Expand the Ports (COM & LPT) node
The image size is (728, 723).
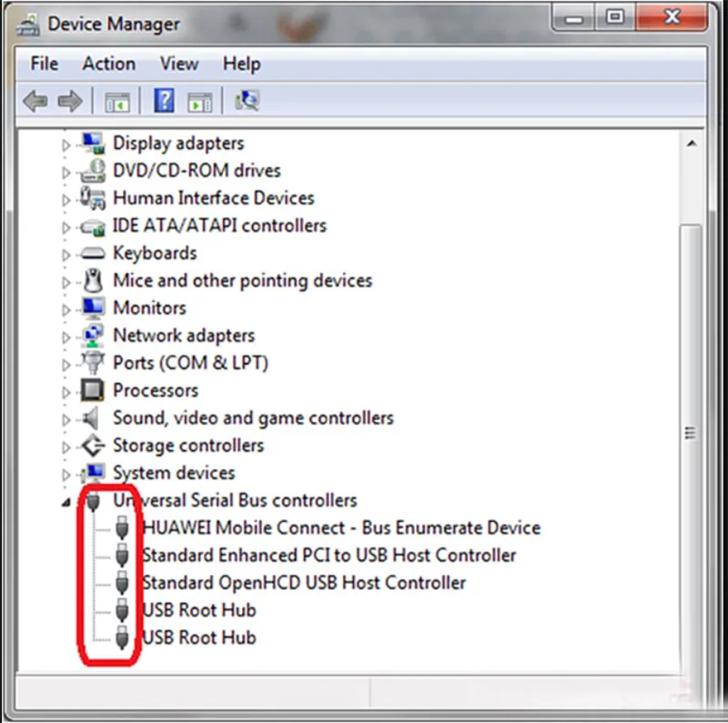coord(66,364)
